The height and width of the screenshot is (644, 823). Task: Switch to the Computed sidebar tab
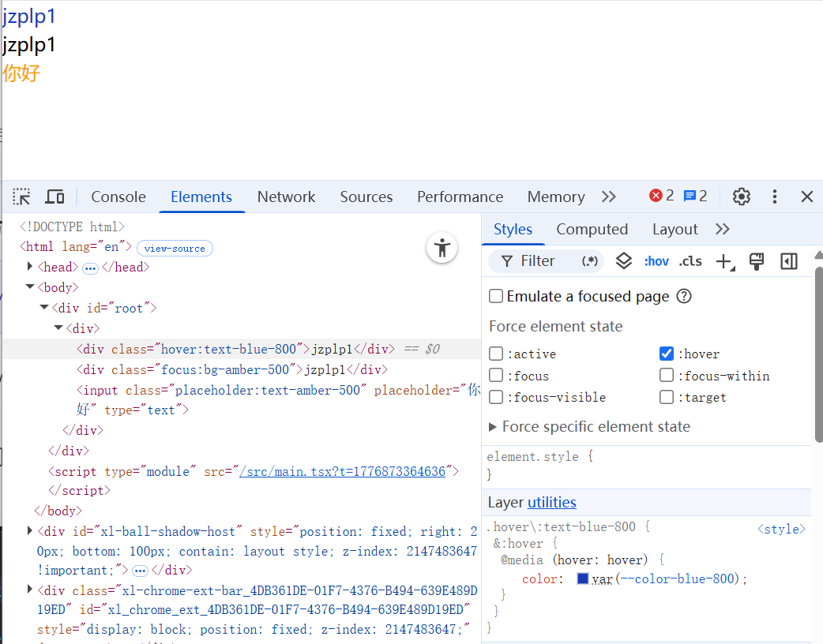(x=592, y=229)
